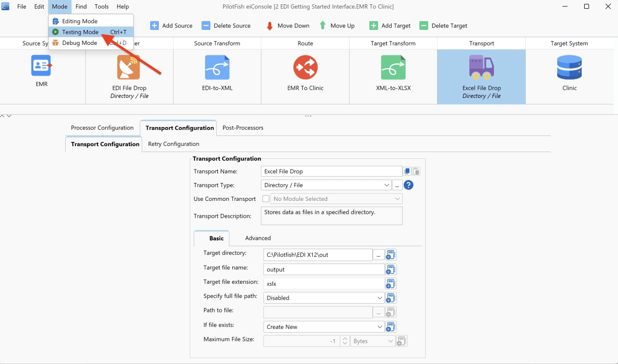Collapse the panel with the up arrow

2,116
